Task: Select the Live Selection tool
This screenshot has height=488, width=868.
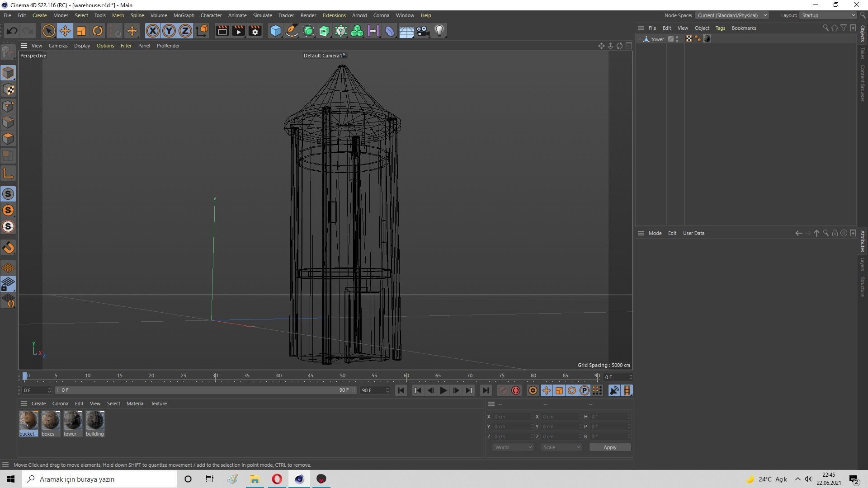Action: point(48,31)
